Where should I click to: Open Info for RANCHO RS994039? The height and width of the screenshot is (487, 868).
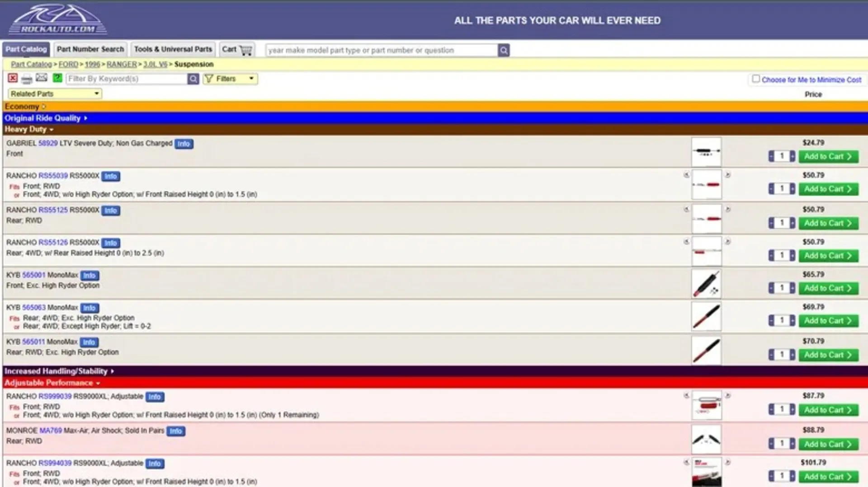[155, 464]
